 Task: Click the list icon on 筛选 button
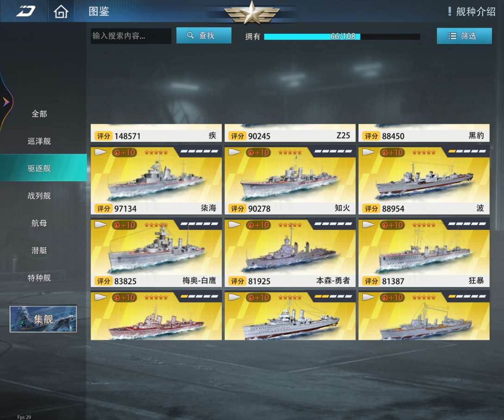pyautogui.click(x=452, y=36)
